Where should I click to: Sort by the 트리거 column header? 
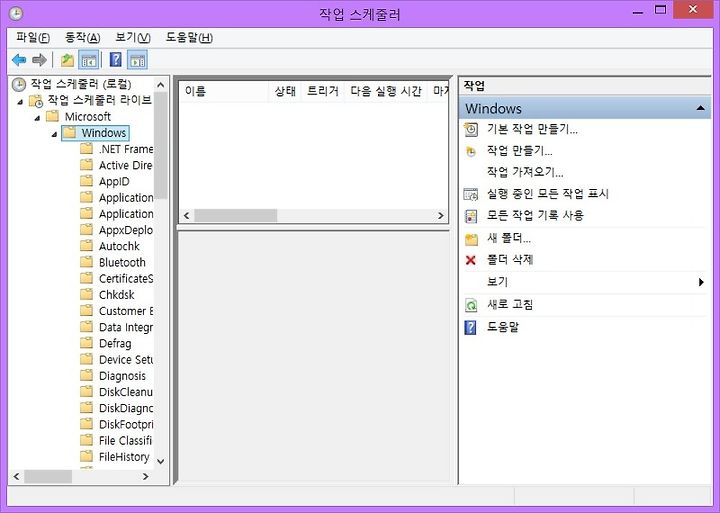click(323, 91)
